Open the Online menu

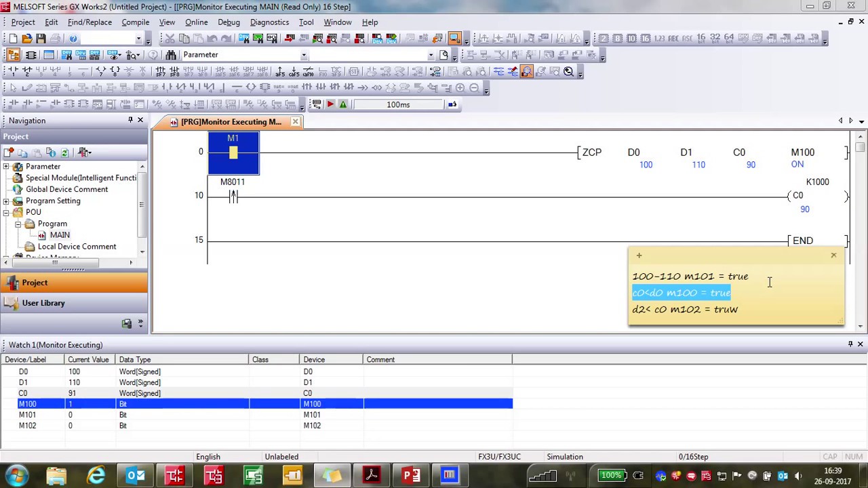pyautogui.click(x=196, y=22)
